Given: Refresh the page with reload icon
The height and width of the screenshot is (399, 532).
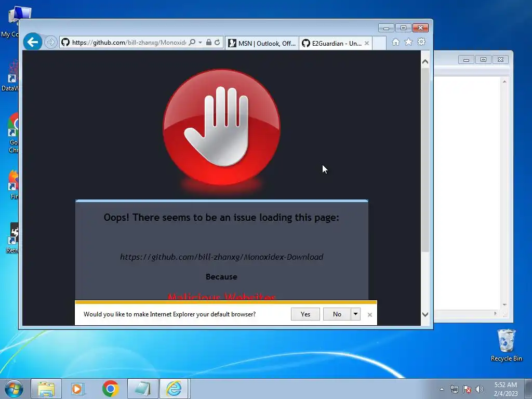Looking at the screenshot, I should 218,43.
